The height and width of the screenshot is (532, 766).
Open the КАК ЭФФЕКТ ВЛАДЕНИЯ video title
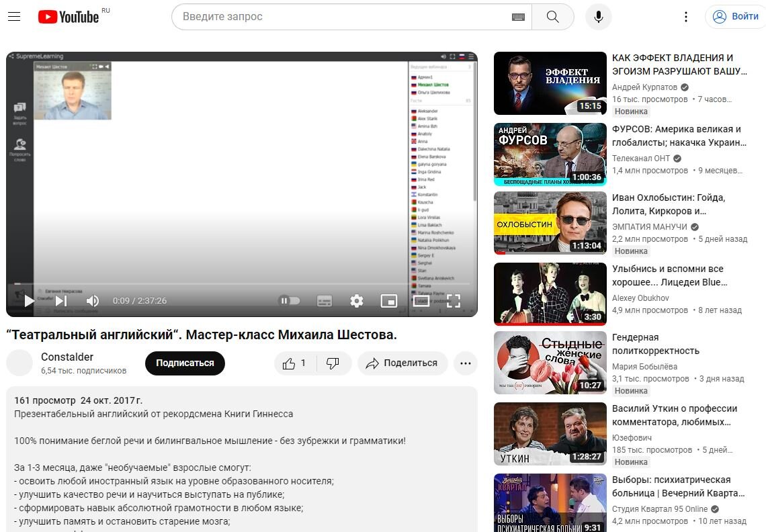[x=679, y=64]
